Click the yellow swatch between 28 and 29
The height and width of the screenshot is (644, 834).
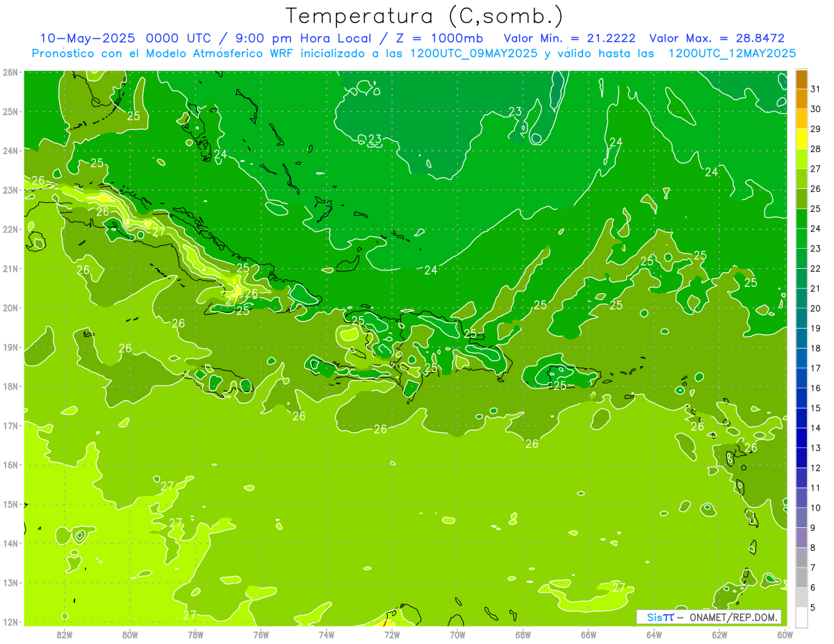click(801, 138)
